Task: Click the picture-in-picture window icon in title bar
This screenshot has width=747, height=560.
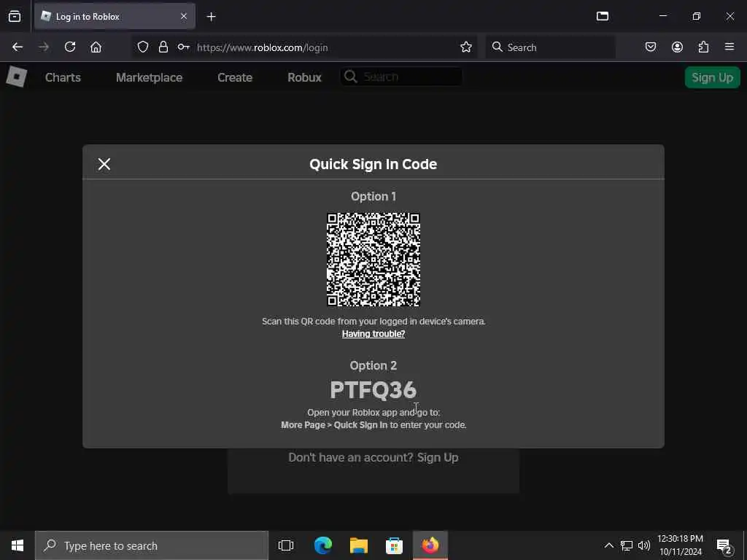Action: point(603,16)
